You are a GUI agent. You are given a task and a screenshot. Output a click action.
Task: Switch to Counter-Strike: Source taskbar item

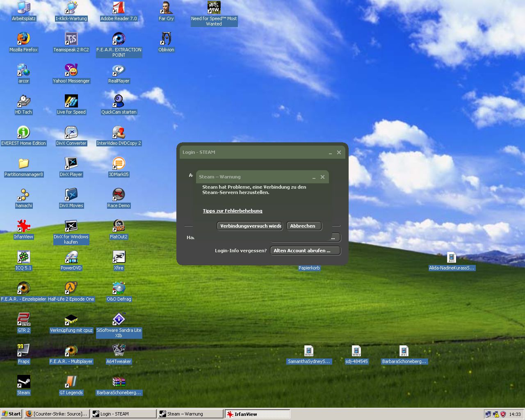57,414
